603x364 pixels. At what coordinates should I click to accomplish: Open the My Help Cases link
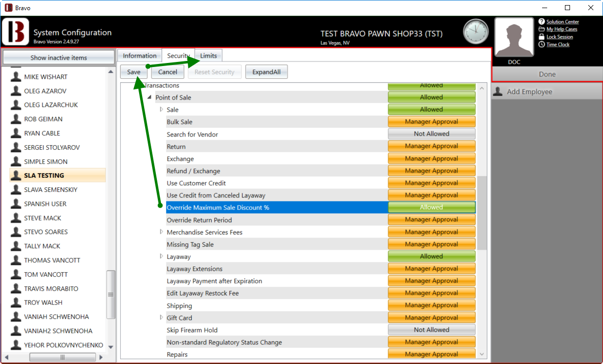tap(562, 29)
